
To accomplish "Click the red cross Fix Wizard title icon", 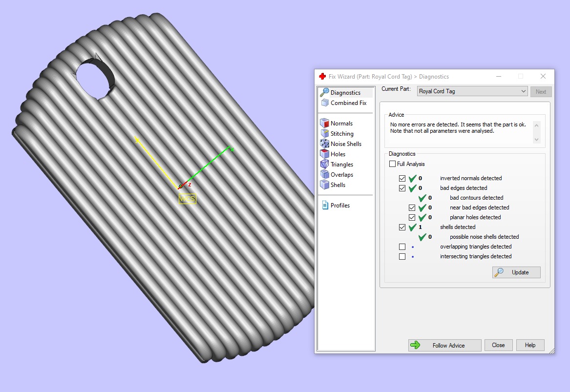I will 322,76.
